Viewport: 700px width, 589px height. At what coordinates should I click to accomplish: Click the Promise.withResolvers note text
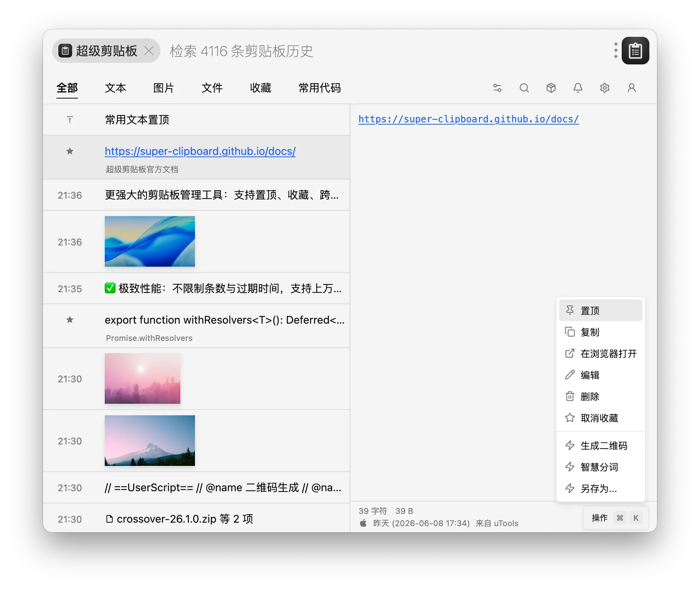click(149, 338)
